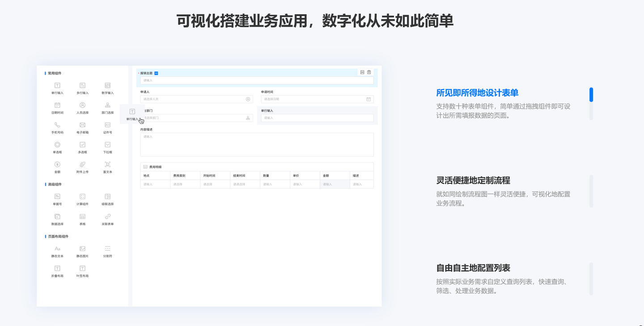Viewport: 644px width, 326px height.
Task: Select the 分割符 divider component
Action: click(107, 252)
